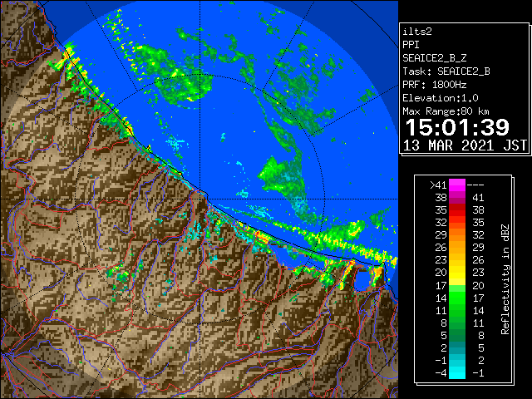Click the '---' legend entry
532x399 pixels.
pos(475,185)
